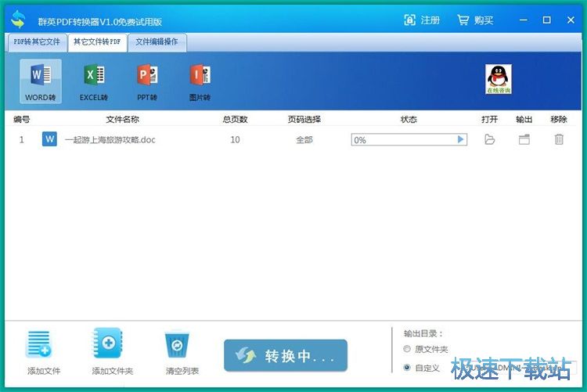Select the 图片转 image conversion icon
This screenshot has height=392, width=587.
click(x=200, y=81)
